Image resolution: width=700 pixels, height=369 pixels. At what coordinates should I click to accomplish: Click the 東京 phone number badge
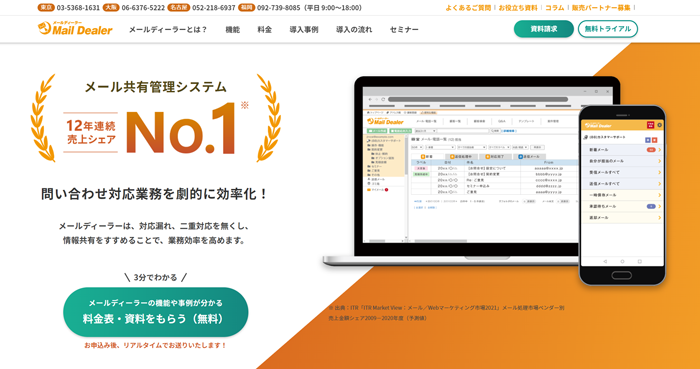coord(46,8)
